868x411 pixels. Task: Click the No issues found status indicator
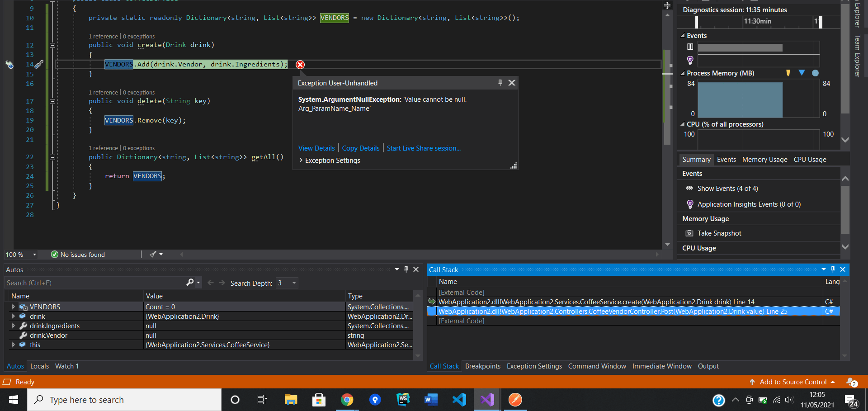pos(82,254)
